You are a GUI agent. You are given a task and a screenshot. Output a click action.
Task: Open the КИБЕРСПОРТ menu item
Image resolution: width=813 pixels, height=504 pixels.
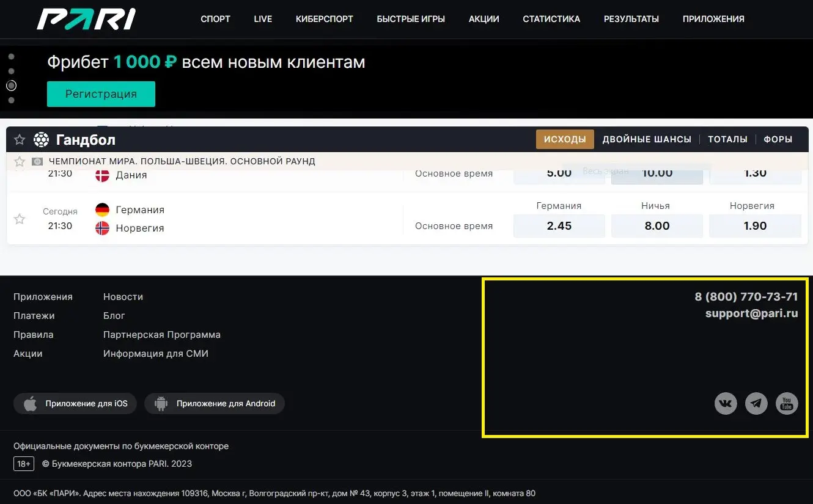[x=325, y=19]
